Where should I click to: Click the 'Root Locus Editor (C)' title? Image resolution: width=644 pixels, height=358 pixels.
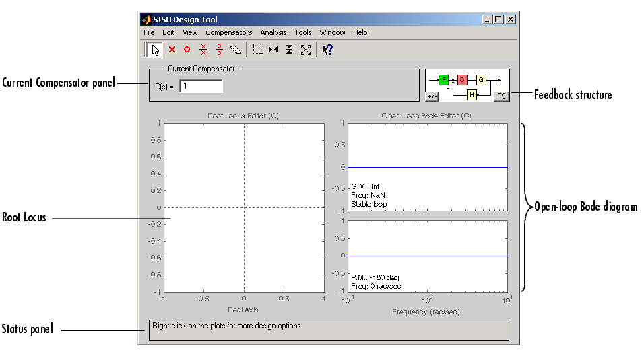243,116
